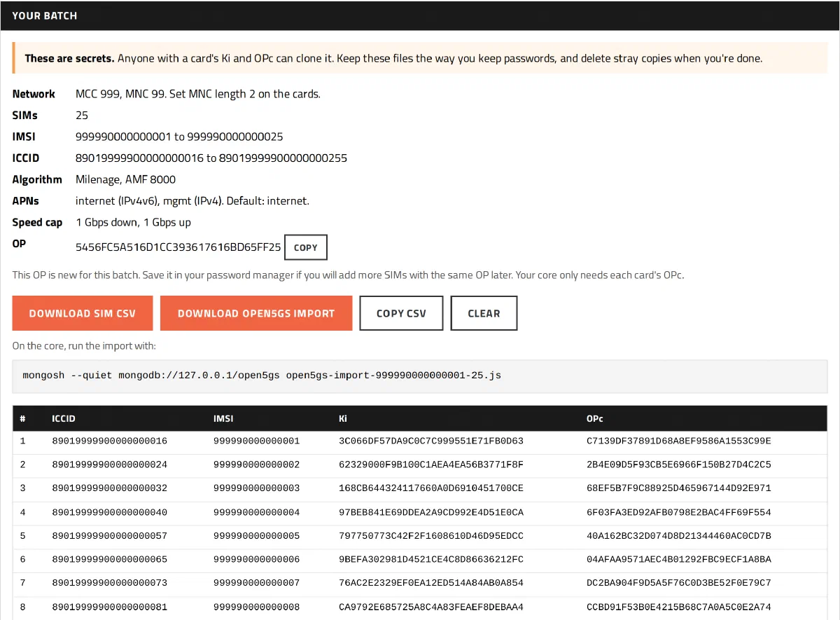Select IMSI 999990000000005 cell

click(256, 536)
